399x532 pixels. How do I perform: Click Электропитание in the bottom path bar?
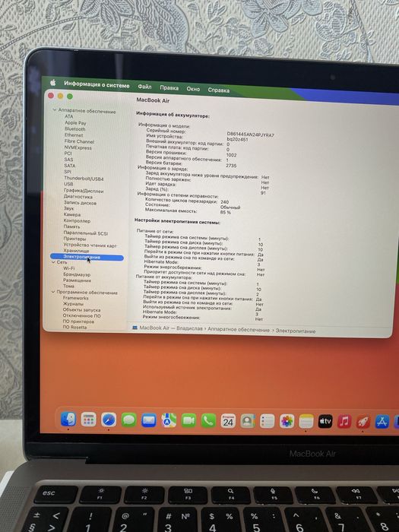click(x=296, y=331)
